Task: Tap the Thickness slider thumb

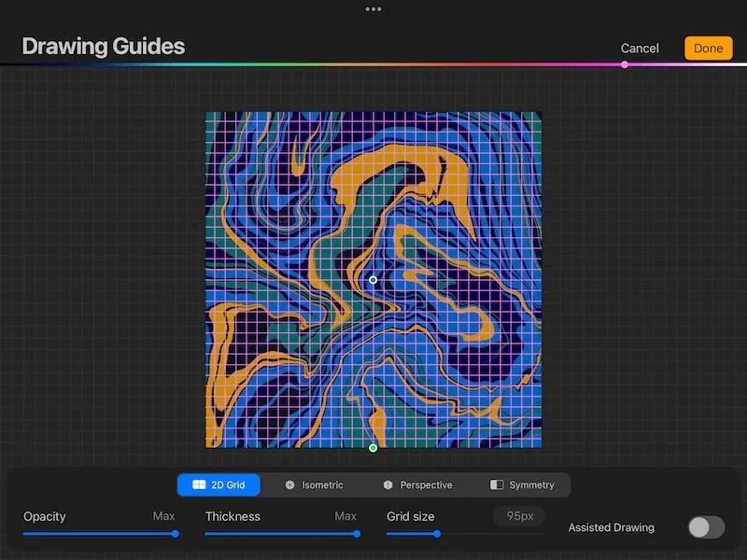Action: (x=356, y=535)
